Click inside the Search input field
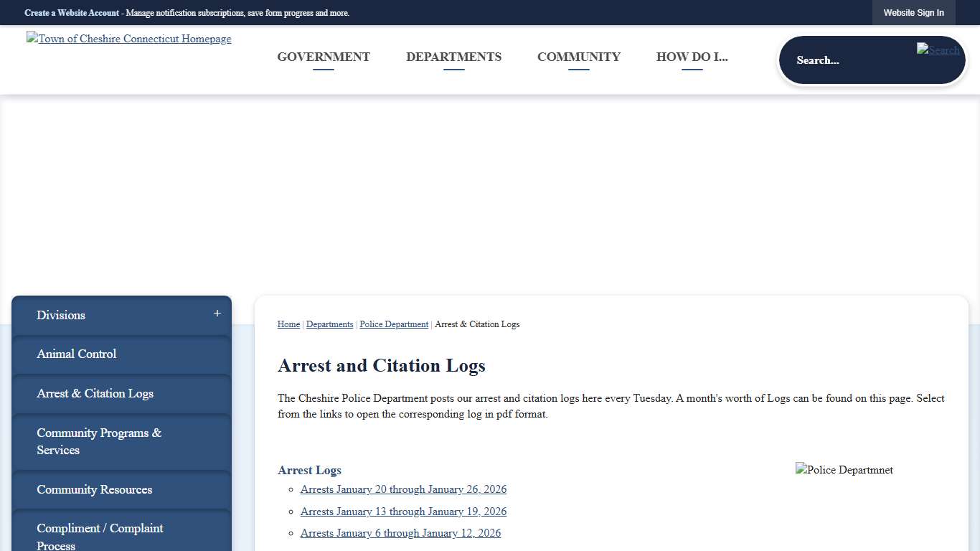 coord(847,60)
